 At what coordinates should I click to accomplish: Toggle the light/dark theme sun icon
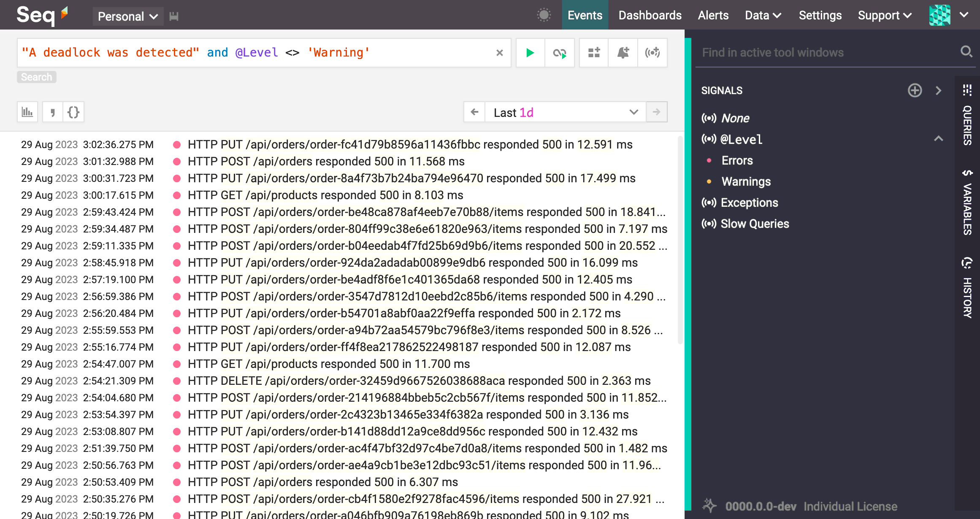pos(544,15)
